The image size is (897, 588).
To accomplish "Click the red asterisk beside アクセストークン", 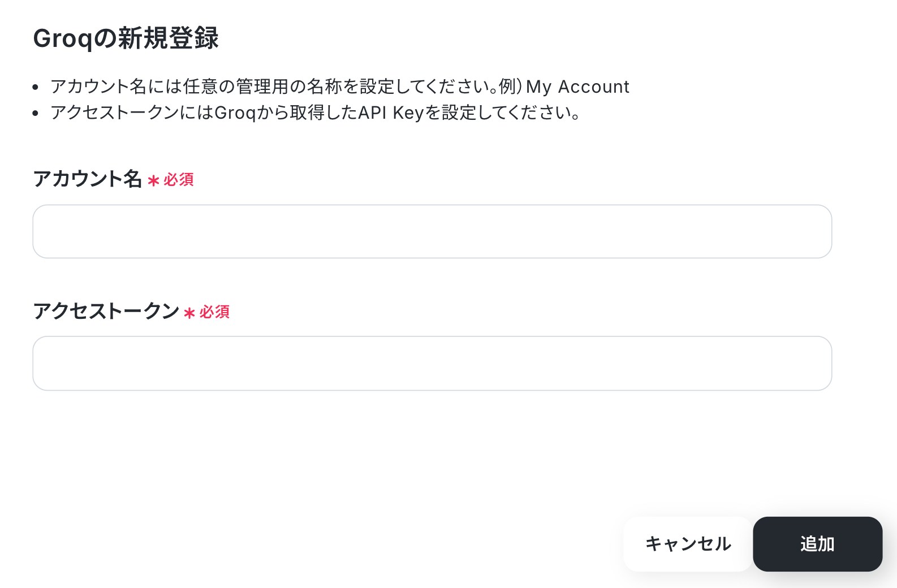I will point(189,313).
